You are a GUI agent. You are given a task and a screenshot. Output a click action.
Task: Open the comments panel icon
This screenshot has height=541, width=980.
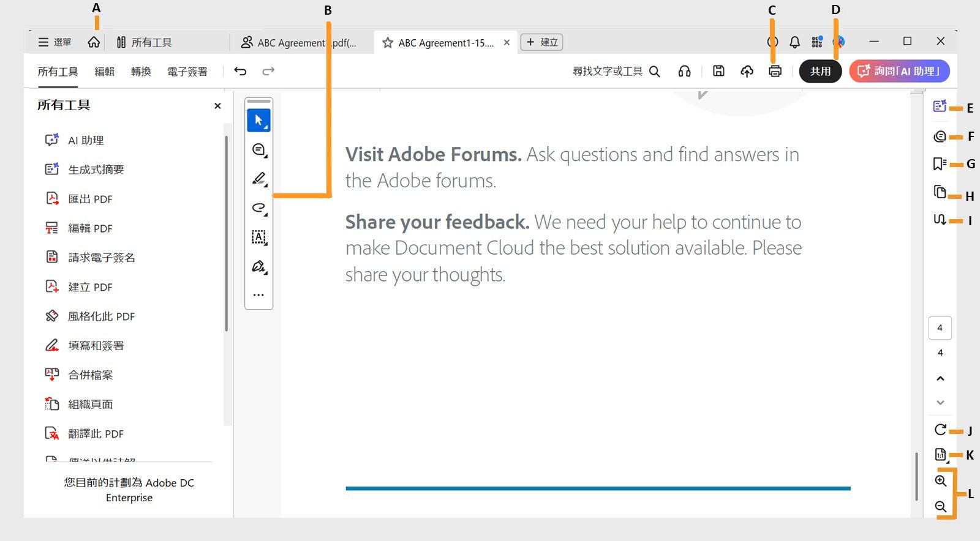pyautogui.click(x=940, y=136)
